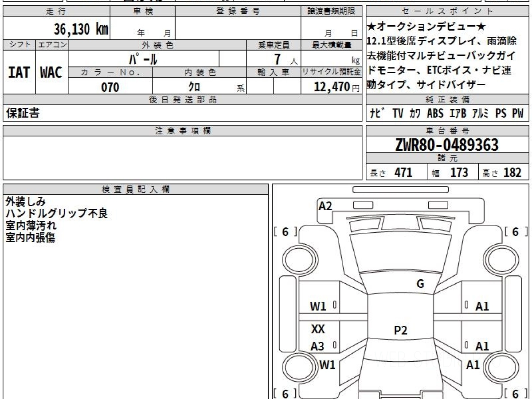Click the エアコン header cell
The height and width of the screenshot is (399, 532).
(x=52, y=45)
